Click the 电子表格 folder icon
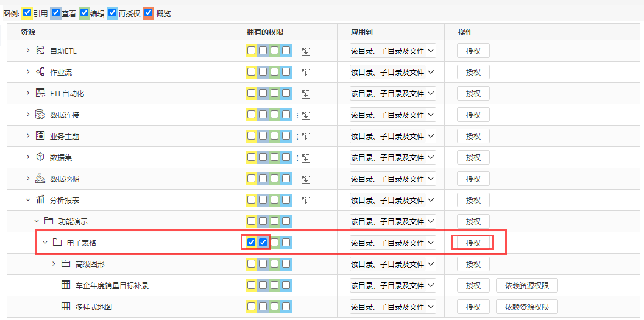Viewport: 644px width, 320px height. [x=57, y=243]
